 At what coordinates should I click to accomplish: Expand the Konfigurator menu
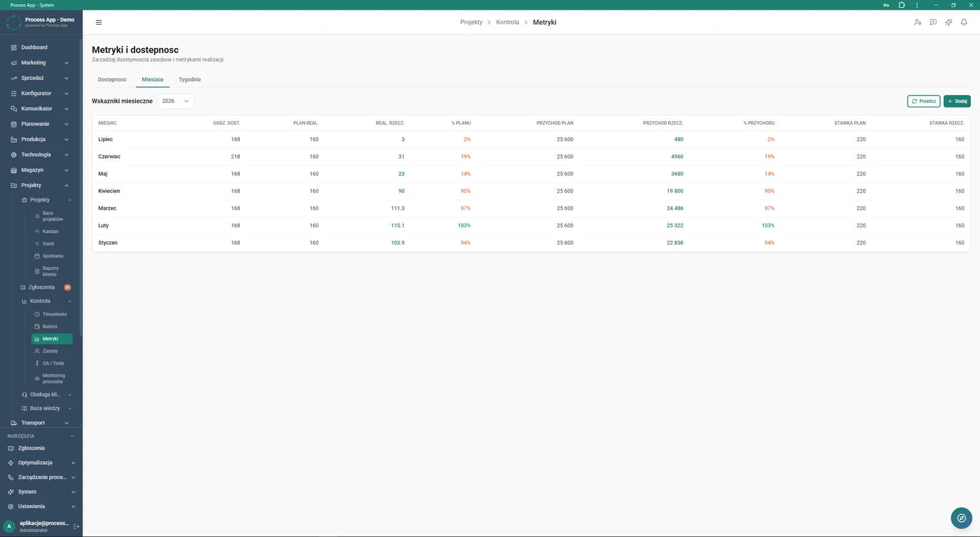pyautogui.click(x=40, y=93)
